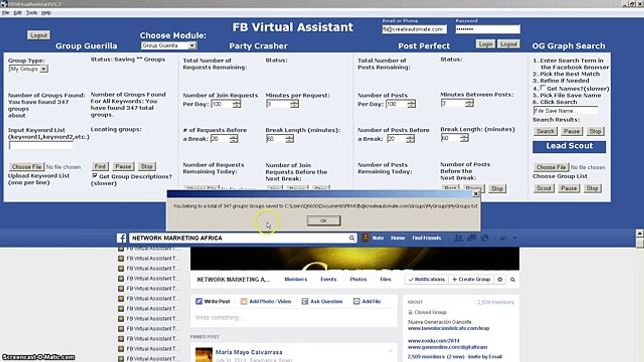
Task: Click Logout button beside Login
Action: click(509, 44)
